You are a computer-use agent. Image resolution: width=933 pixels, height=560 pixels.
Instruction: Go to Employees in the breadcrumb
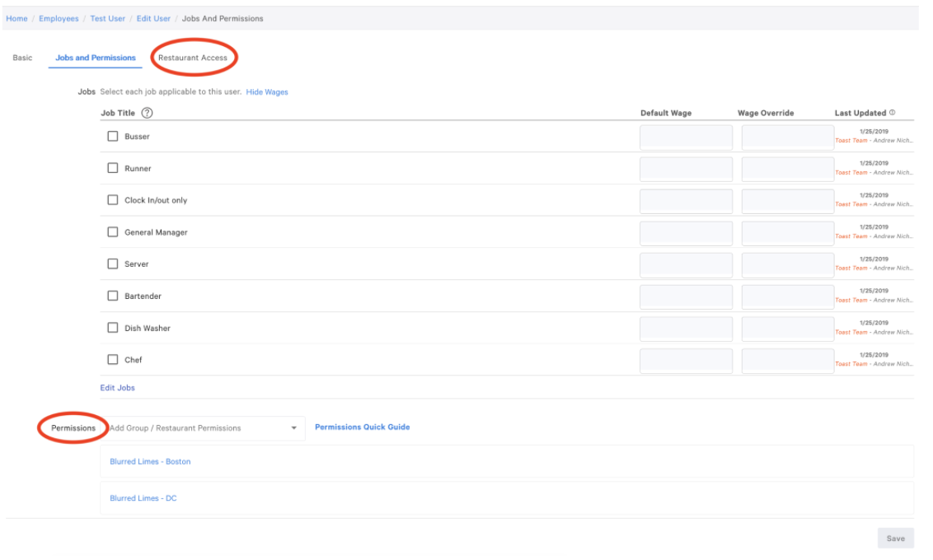[x=59, y=18]
